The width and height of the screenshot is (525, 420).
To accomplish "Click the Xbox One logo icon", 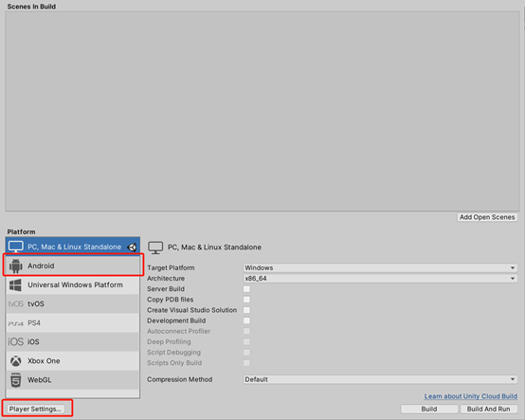I will click(x=16, y=361).
